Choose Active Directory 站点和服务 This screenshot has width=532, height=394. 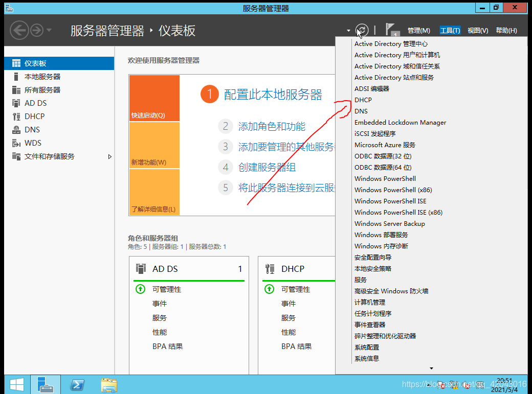point(394,77)
